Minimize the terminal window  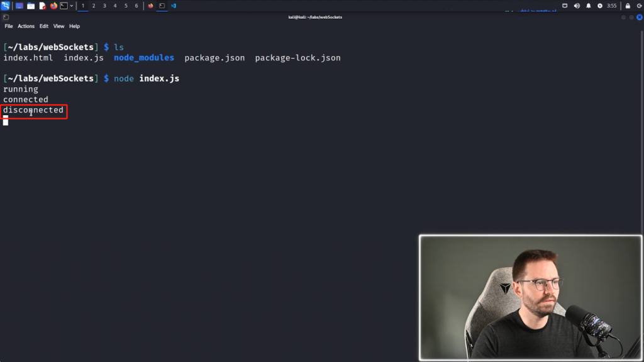click(623, 17)
